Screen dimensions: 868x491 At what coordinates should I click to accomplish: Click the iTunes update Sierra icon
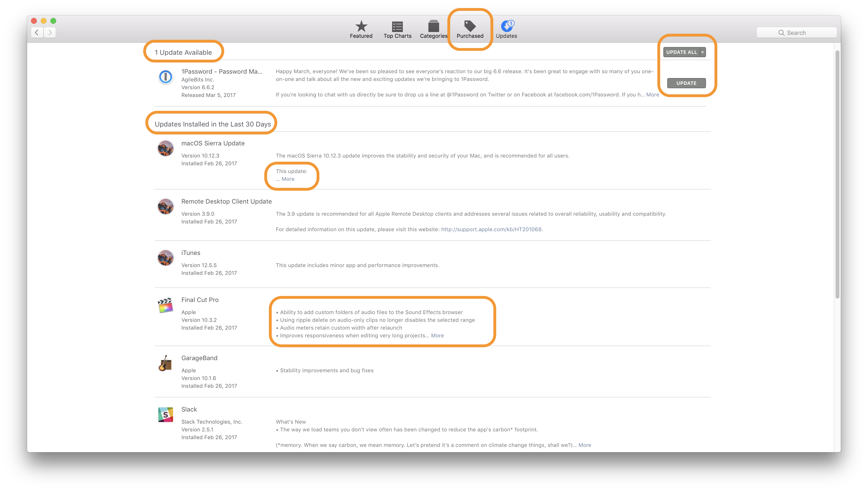click(165, 258)
